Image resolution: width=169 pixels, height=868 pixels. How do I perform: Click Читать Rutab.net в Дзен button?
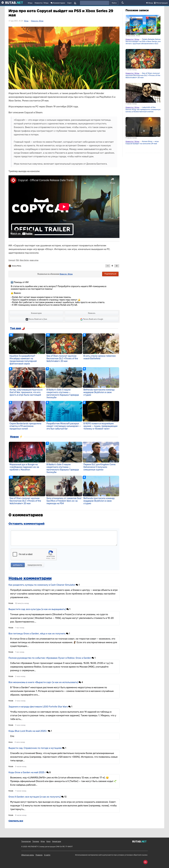coord(36,319)
